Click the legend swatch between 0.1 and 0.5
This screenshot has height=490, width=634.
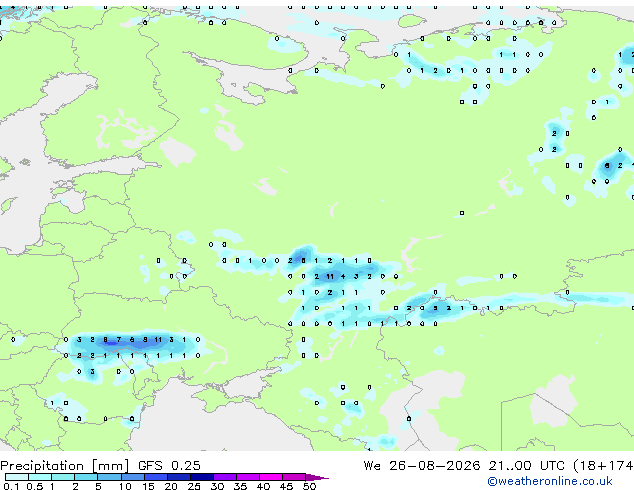click(17, 477)
